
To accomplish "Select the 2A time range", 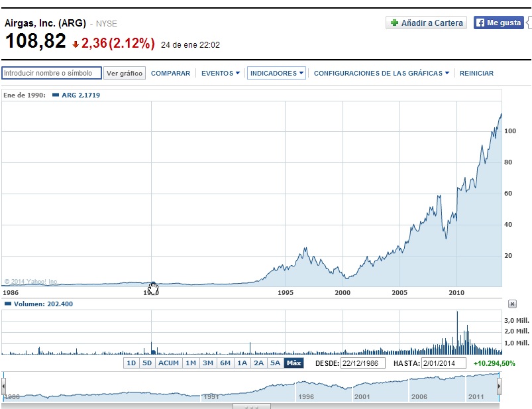I will (259, 363).
